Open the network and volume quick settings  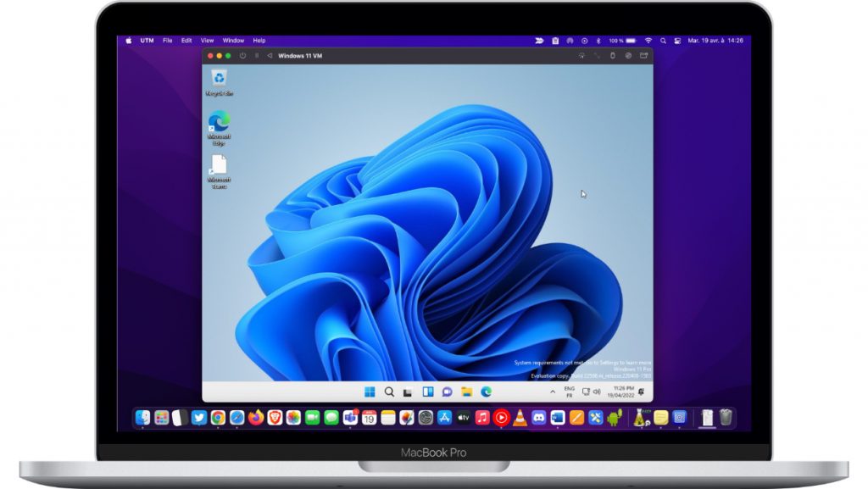click(591, 392)
